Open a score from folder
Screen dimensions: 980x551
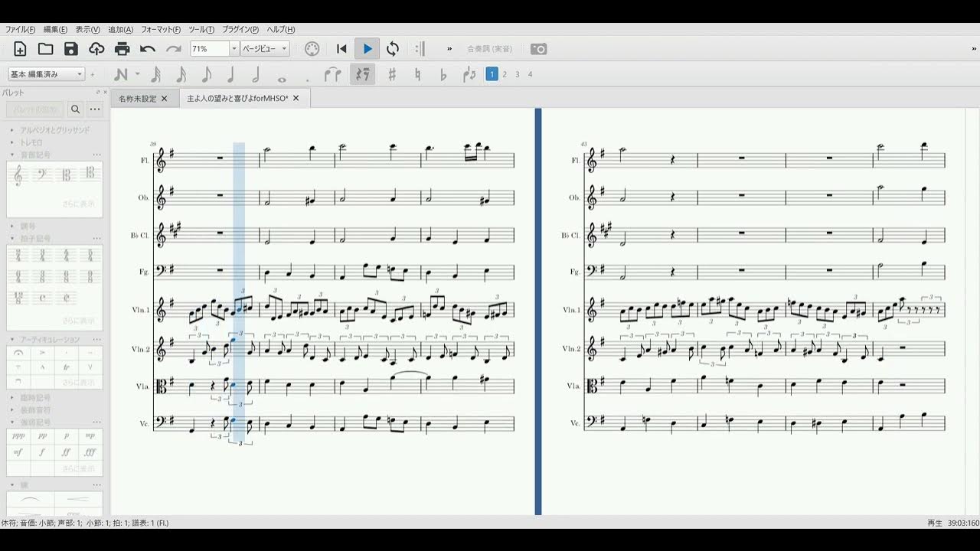(45, 49)
